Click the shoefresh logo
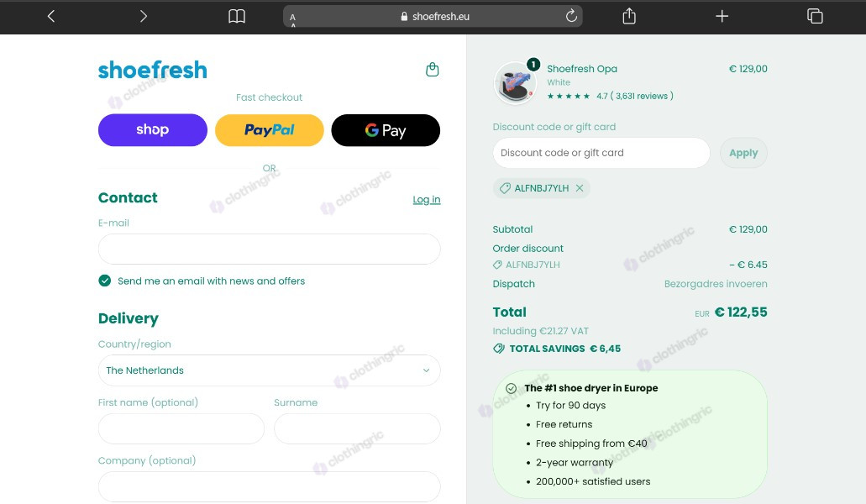This screenshot has height=504, width=866. (152, 71)
